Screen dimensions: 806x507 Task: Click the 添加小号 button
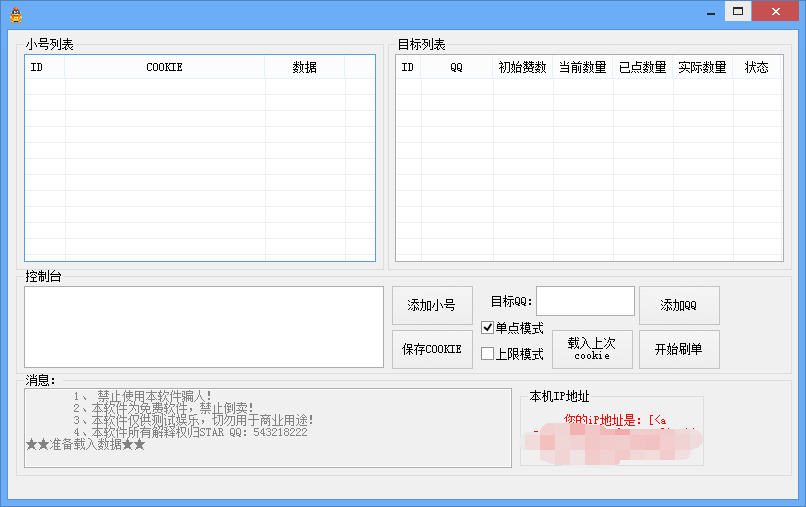click(x=432, y=305)
